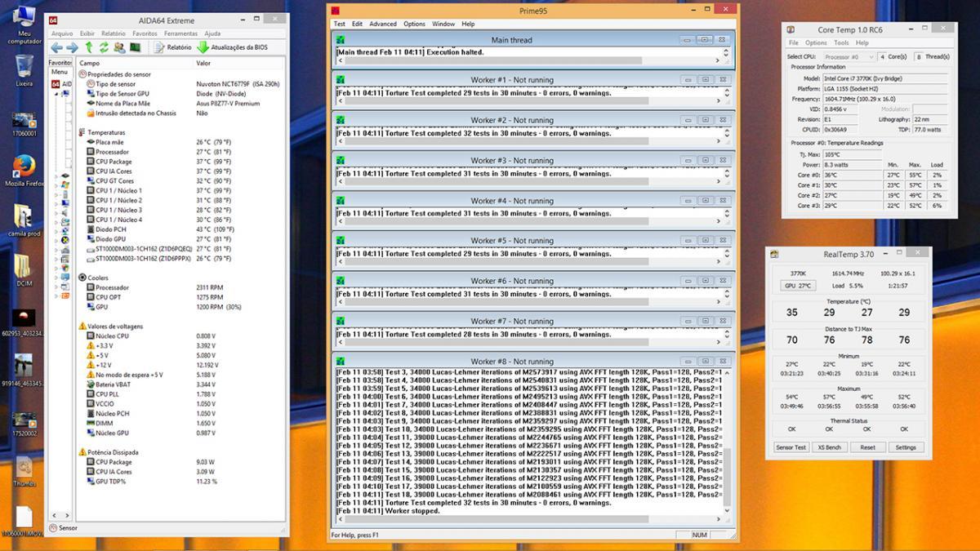Click Worker #3 window icon
The height and width of the screenshot is (551, 980).
(341, 160)
